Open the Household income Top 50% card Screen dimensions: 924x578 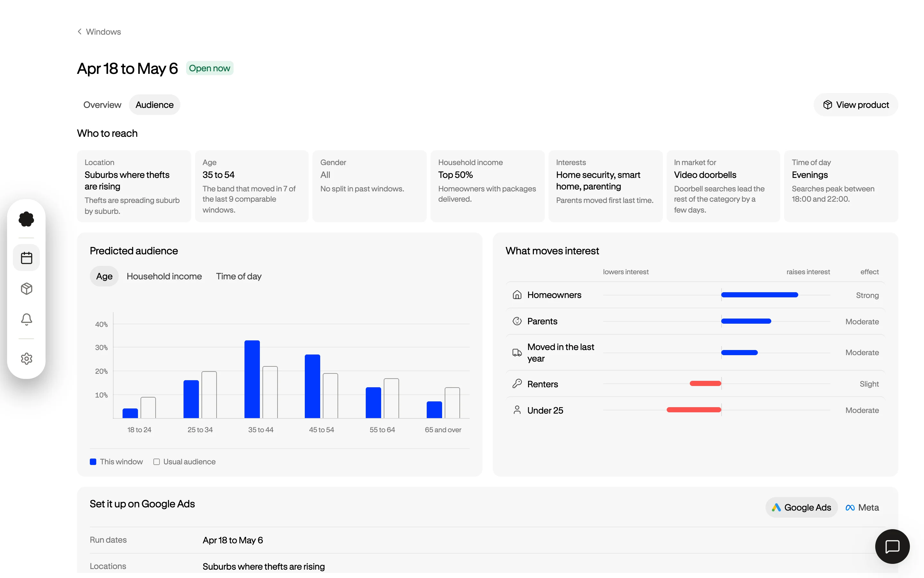(487, 186)
